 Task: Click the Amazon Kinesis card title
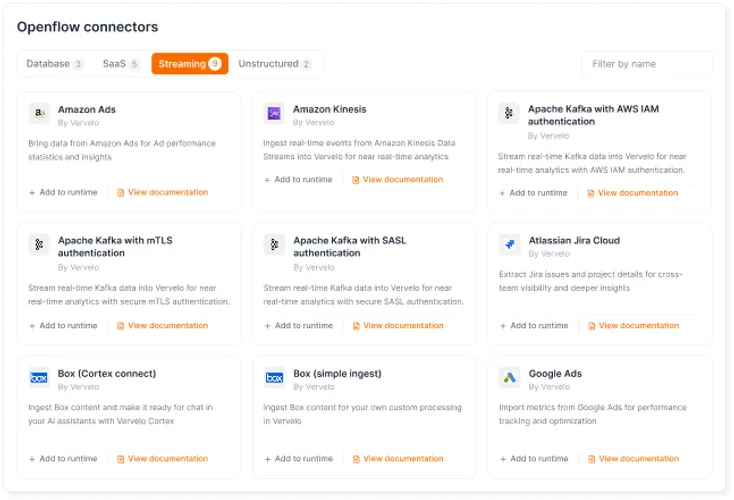pos(330,109)
